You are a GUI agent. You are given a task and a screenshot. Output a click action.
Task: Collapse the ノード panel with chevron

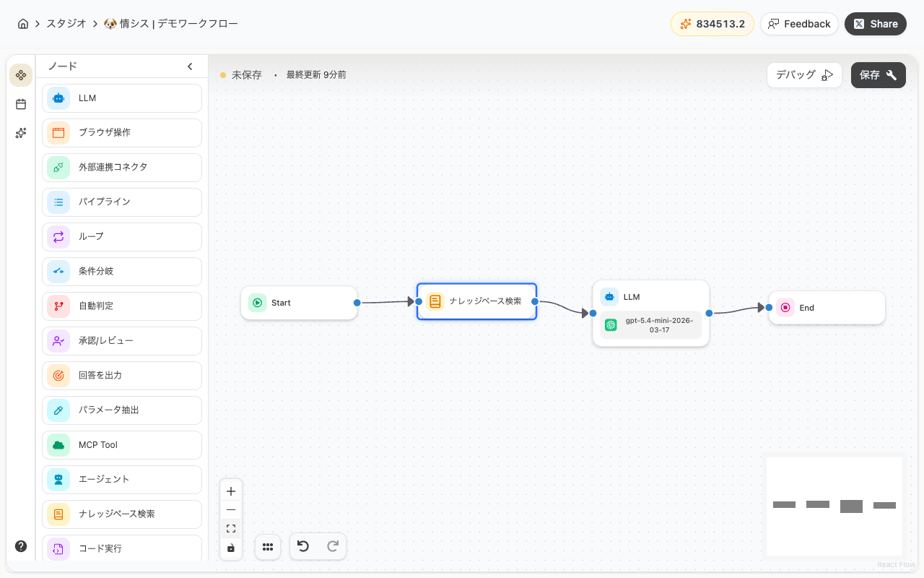[x=190, y=66]
